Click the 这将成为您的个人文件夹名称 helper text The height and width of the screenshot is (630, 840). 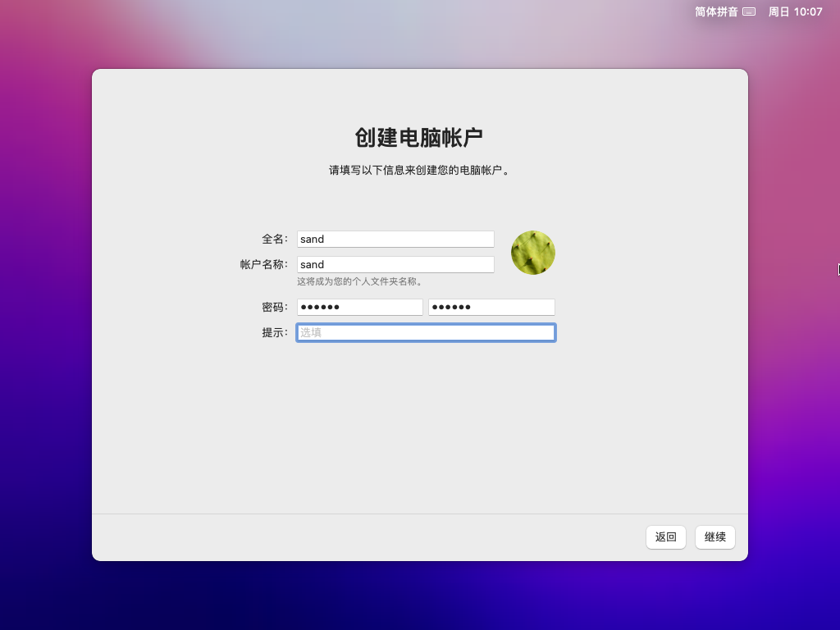pos(360,282)
